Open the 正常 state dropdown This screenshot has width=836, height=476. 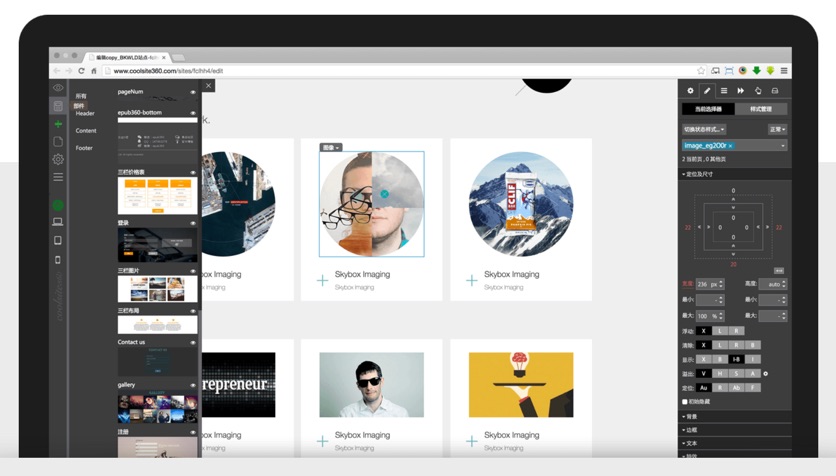[777, 130]
